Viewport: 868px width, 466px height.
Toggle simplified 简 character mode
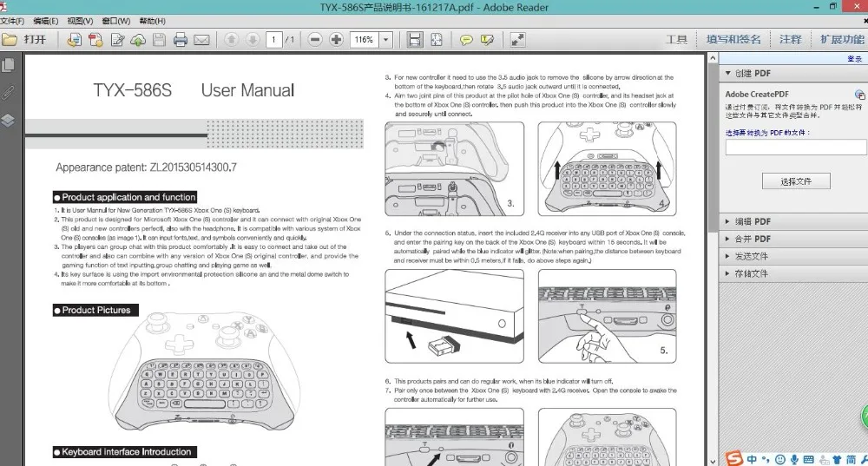pyautogui.click(x=851, y=459)
